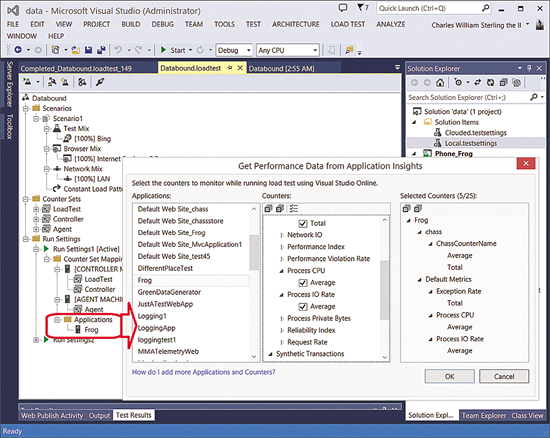Viewport: 550px width, 438px height.
Task: Open the Output bottom tab
Action: 99,416
